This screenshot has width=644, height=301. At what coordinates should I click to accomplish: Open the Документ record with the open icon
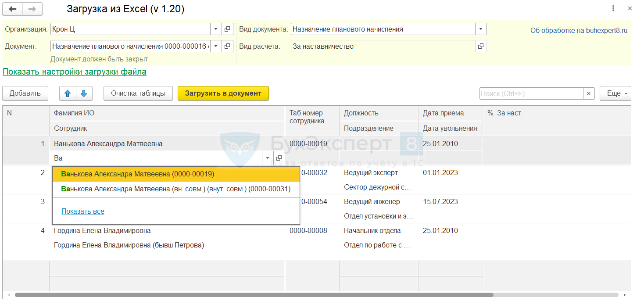pos(227,46)
